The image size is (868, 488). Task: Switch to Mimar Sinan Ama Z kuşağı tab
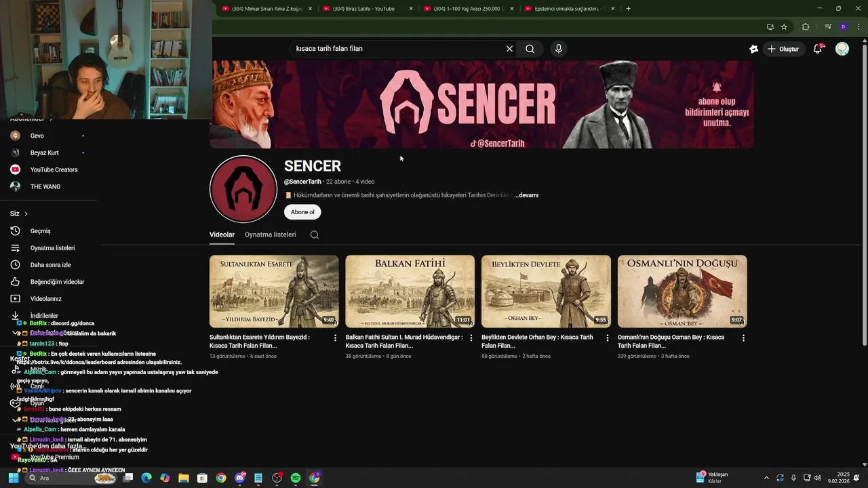pyautogui.click(x=267, y=9)
